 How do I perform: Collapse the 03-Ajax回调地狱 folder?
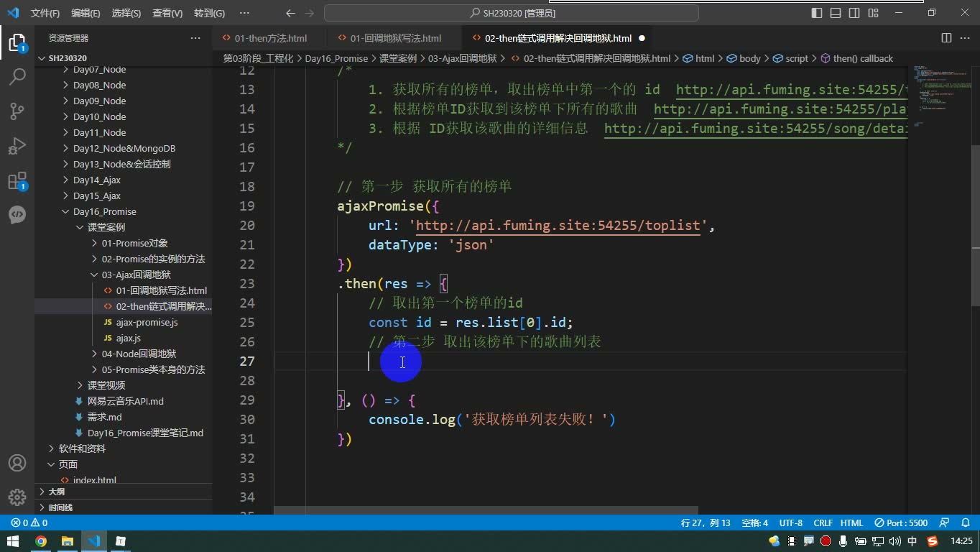point(124,275)
